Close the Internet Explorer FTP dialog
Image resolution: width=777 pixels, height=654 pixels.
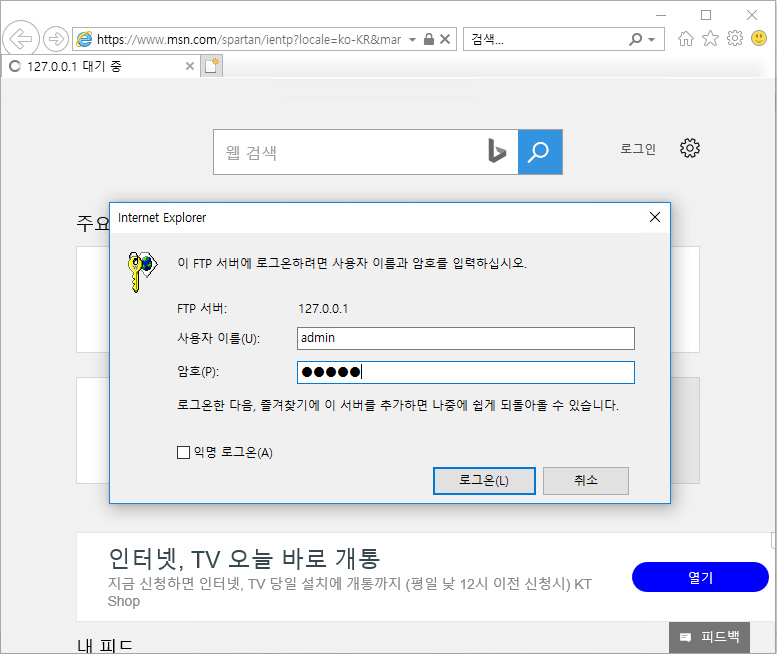(655, 217)
